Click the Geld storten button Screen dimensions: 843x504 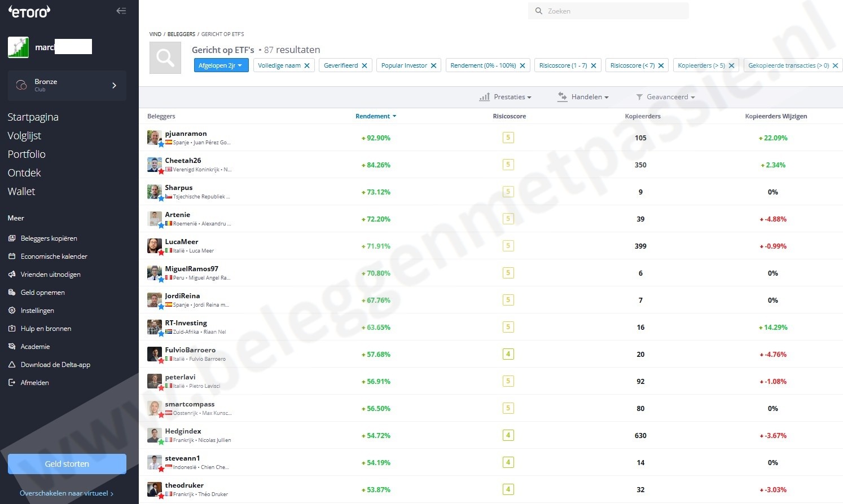(x=67, y=464)
